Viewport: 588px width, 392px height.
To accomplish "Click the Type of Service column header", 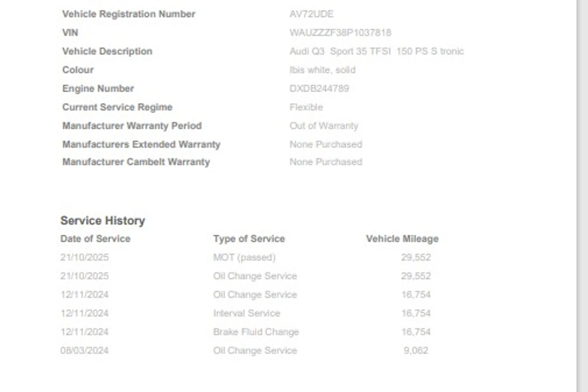I will point(249,239).
